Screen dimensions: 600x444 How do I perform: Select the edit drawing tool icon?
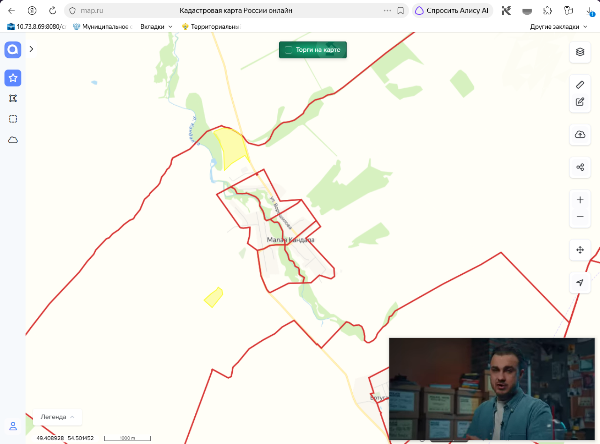click(x=580, y=102)
